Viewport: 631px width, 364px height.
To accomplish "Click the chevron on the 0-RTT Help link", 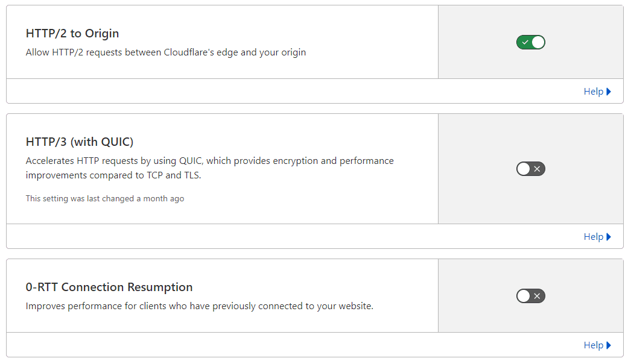I will 609,345.
